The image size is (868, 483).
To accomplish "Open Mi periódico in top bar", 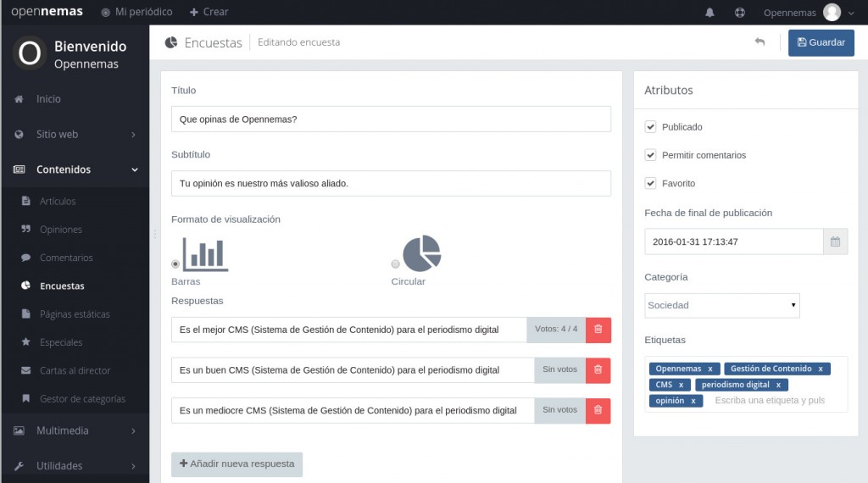I will (x=136, y=12).
